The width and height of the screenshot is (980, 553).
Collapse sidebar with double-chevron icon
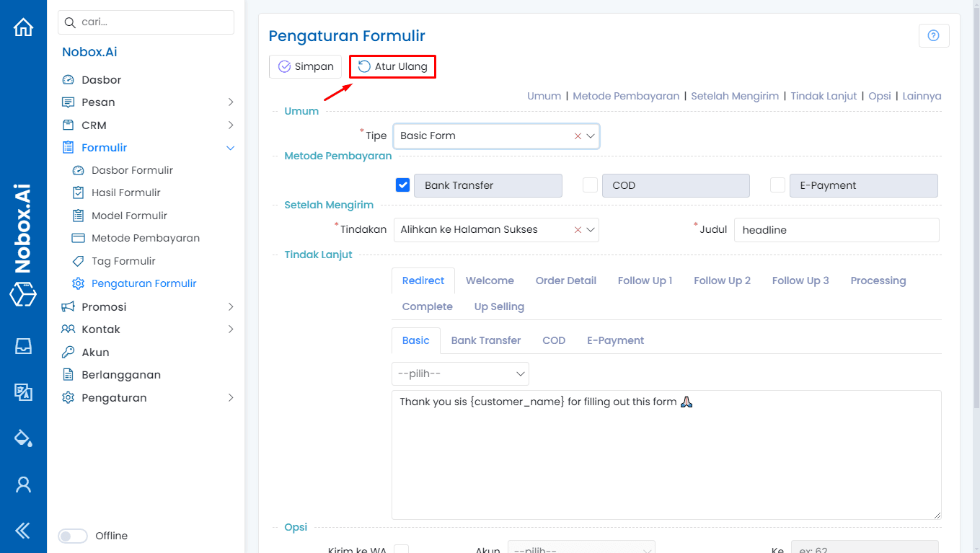[23, 531]
